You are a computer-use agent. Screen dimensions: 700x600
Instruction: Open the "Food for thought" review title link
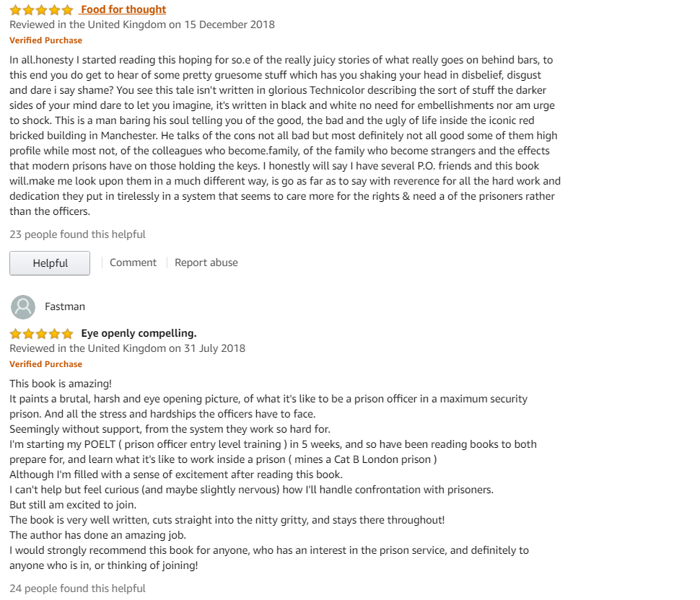[123, 9]
